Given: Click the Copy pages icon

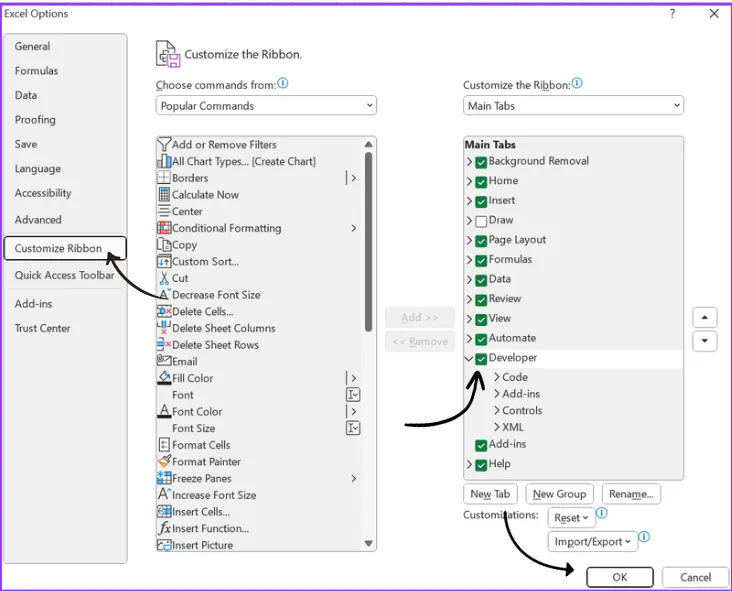Looking at the screenshot, I should pos(164,245).
